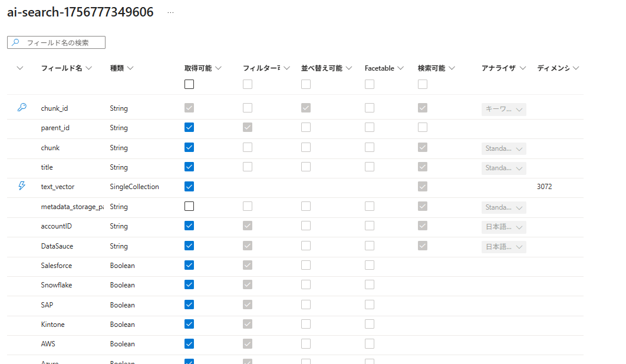Open the analyzer dropdown for metadata_storage_path
This screenshot has height=364, width=626.
[504, 207]
